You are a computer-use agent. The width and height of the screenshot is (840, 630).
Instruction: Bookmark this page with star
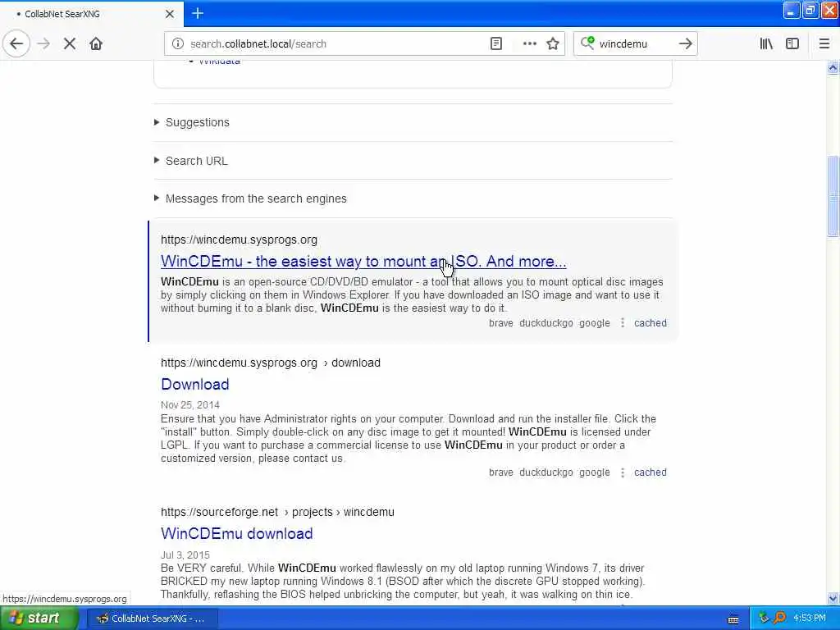[553, 43]
